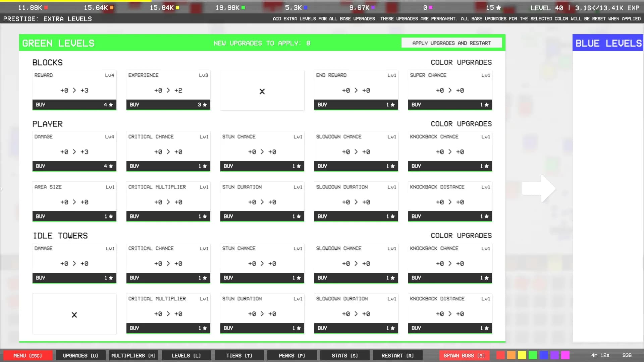Buy Player Stun Duration upgrade
Viewport: 644px width, 362px height.
click(262, 216)
